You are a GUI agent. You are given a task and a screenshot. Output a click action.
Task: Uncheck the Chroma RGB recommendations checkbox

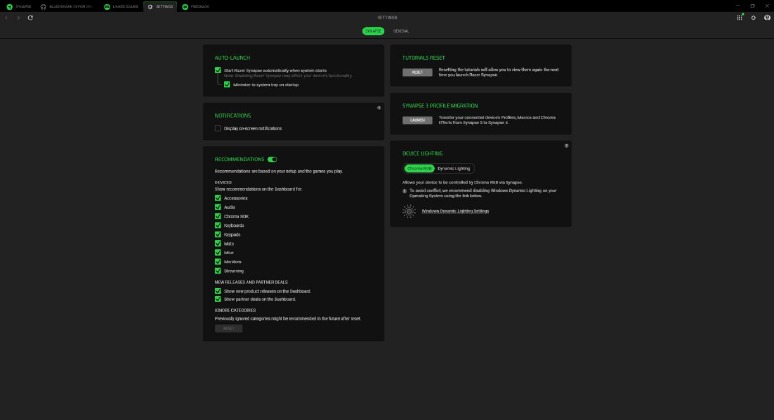coord(218,216)
